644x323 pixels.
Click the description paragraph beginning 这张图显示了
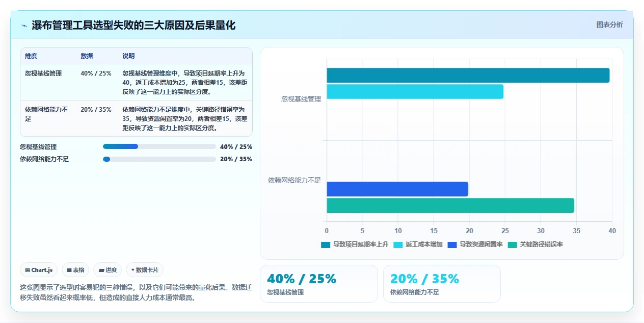136,292
